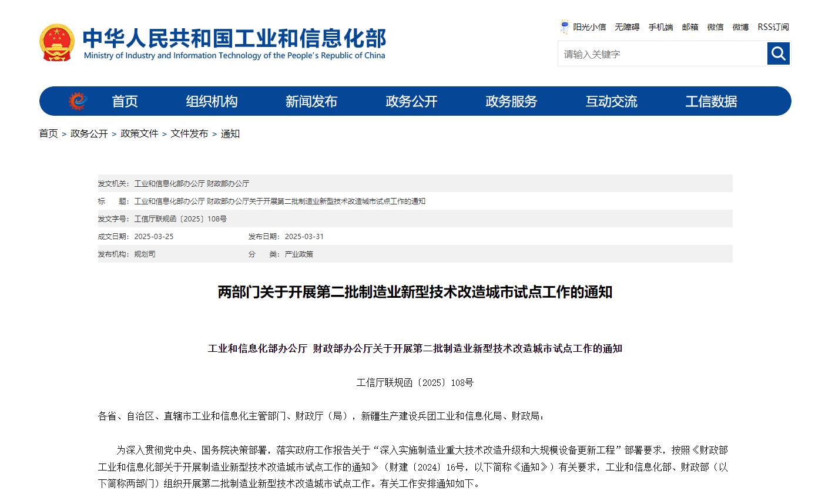Click the 发布日期 value 2025-03-31
815x504 pixels.
[x=304, y=237]
